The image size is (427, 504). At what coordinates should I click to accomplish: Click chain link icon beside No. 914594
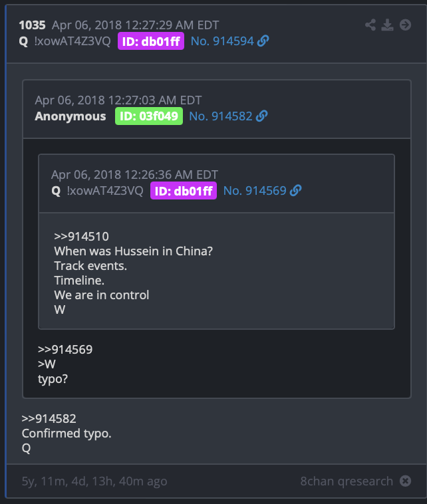point(263,41)
